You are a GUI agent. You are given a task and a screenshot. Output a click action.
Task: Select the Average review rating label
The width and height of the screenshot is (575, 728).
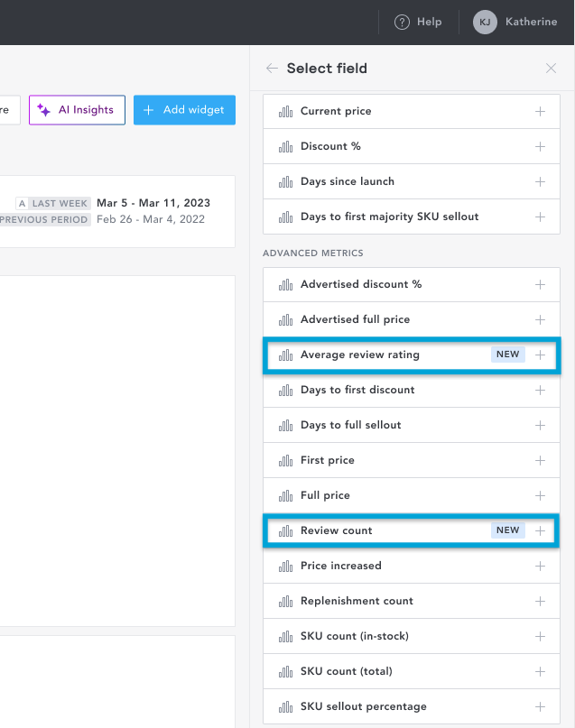click(x=360, y=355)
